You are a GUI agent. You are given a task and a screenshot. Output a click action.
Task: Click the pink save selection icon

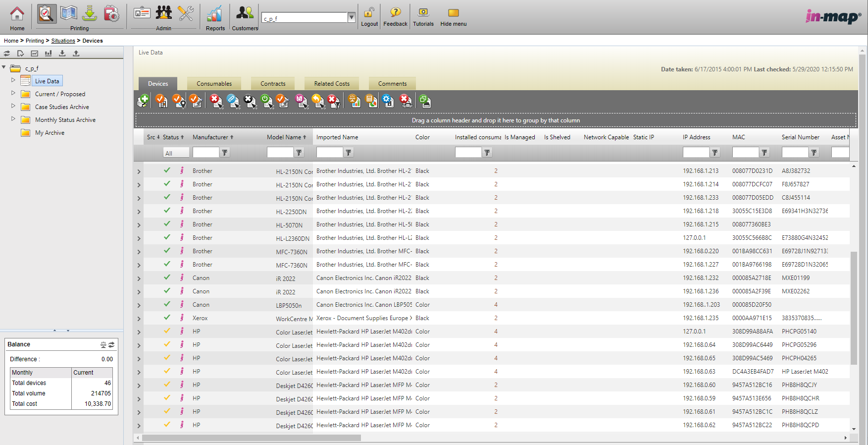tap(302, 101)
